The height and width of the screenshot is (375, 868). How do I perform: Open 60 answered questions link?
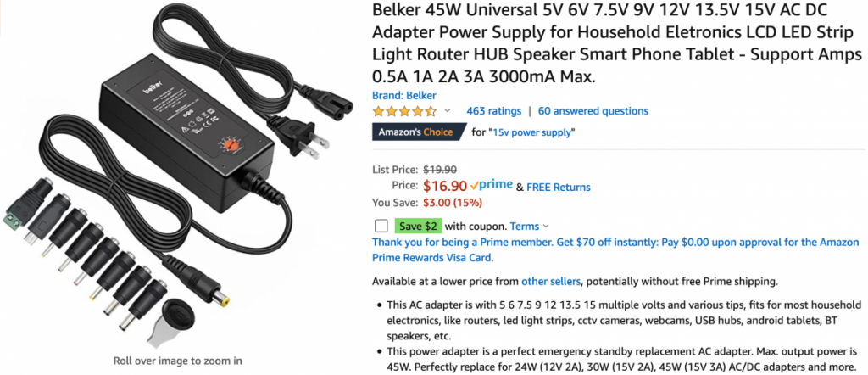(x=593, y=111)
